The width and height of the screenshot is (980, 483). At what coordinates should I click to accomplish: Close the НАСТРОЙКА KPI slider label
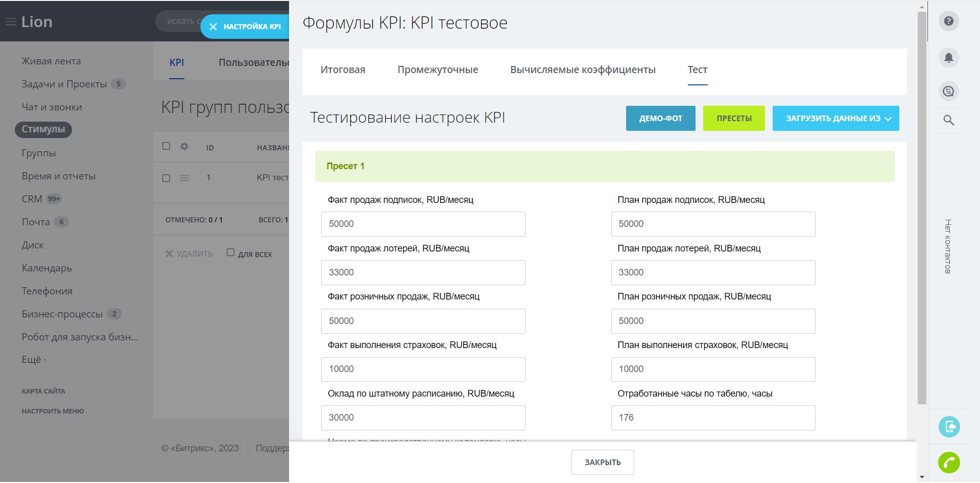tap(213, 27)
